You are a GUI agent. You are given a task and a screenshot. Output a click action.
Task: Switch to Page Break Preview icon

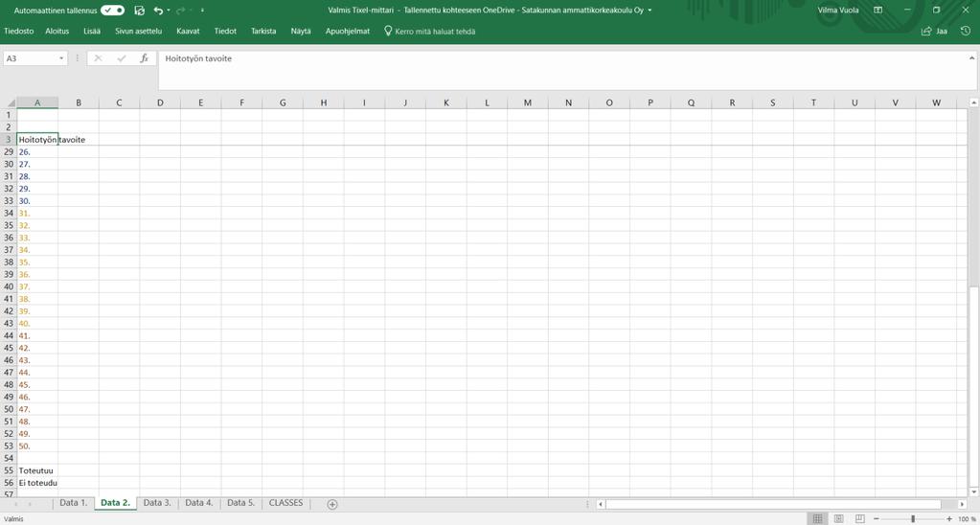coord(860,518)
